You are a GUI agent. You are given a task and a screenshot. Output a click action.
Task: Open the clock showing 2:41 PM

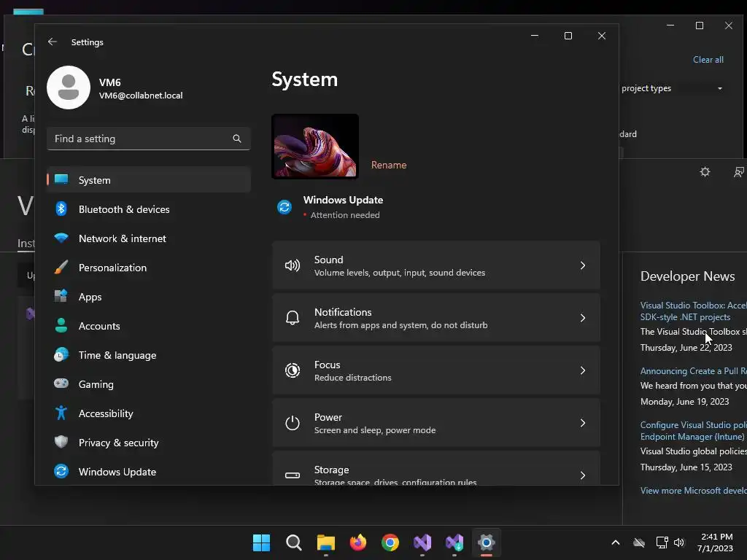(716, 542)
